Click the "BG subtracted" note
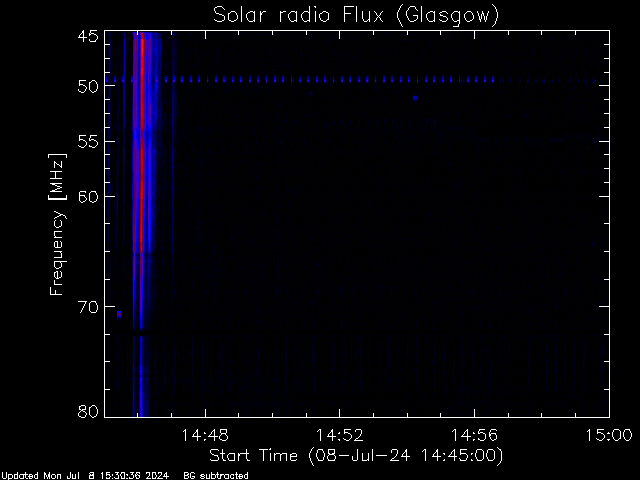 216,476
